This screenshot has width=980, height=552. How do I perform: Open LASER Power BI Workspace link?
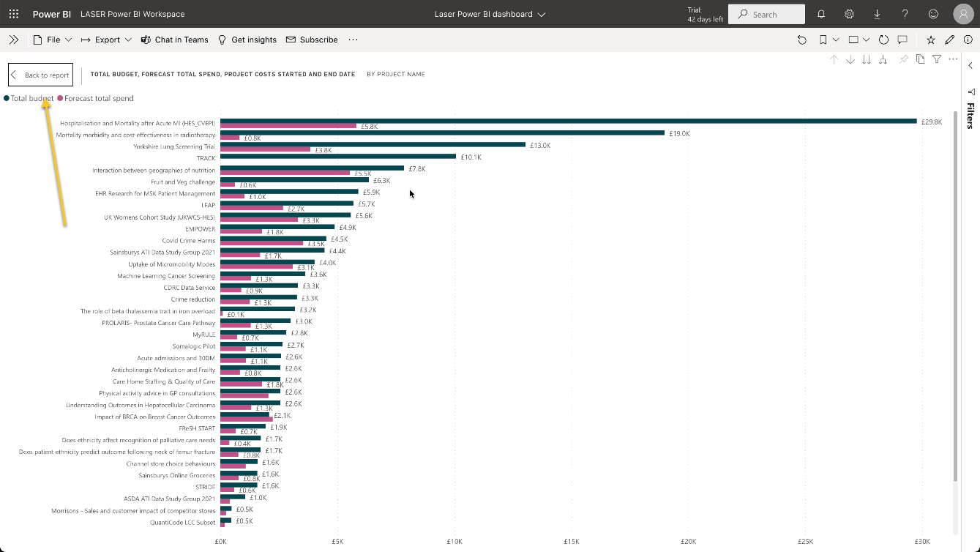pos(132,14)
